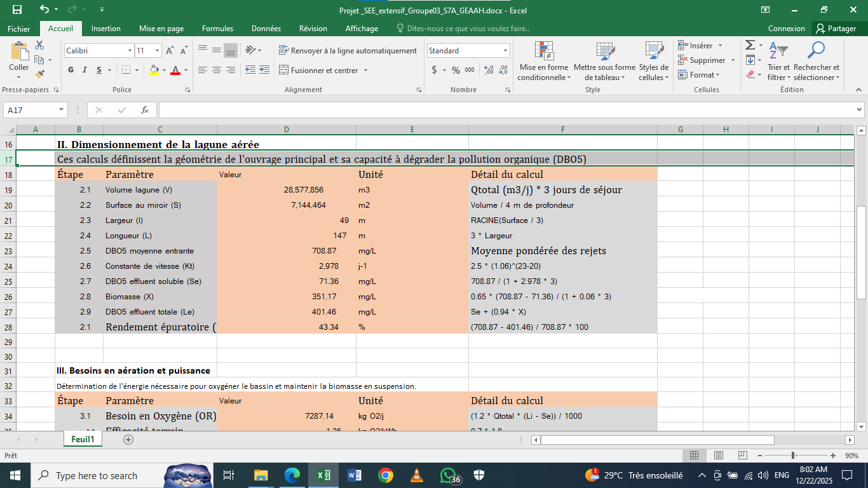
Task: Click the Partager button
Action: coord(836,29)
